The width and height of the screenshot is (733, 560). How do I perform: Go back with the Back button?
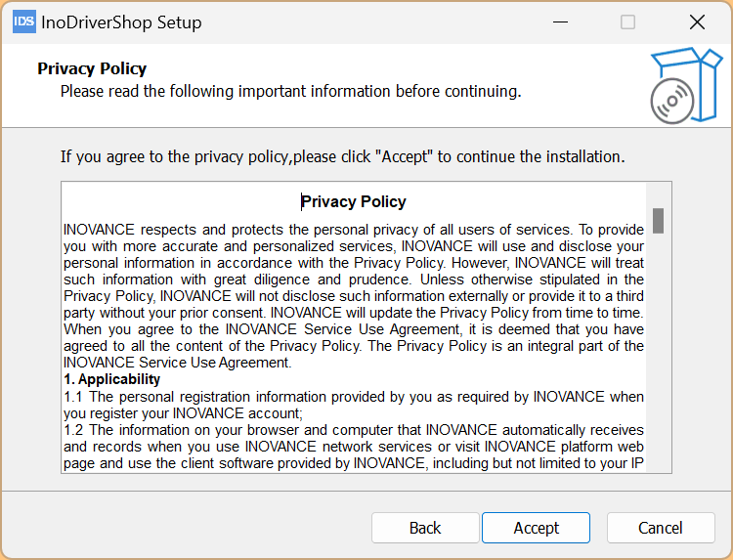(425, 528)
